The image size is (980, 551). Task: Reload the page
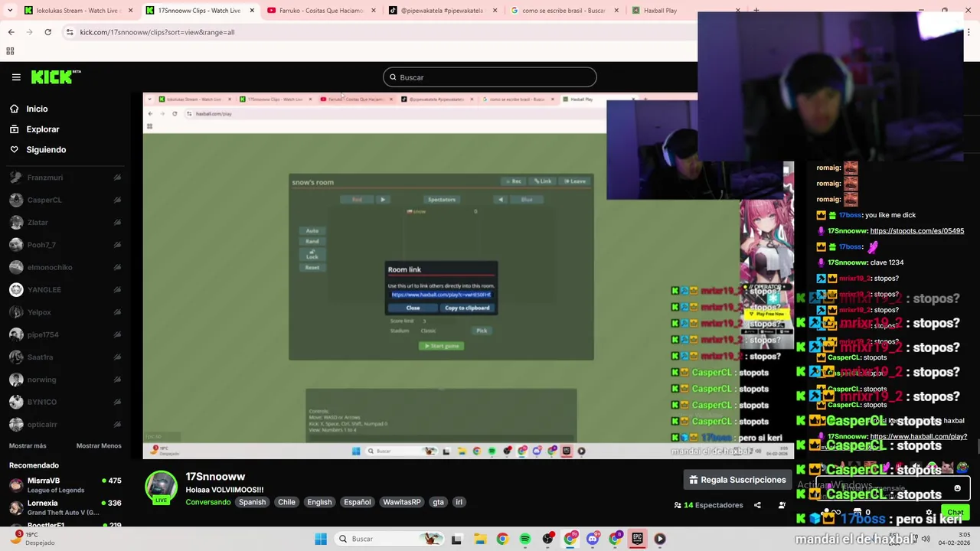click(x=47, y=32)
